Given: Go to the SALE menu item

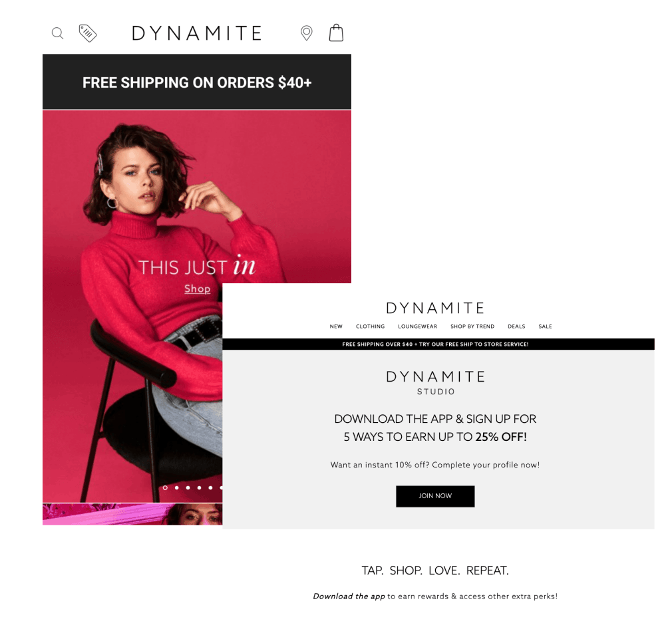Looking at the screenshot, I should (x=545, y=326).
